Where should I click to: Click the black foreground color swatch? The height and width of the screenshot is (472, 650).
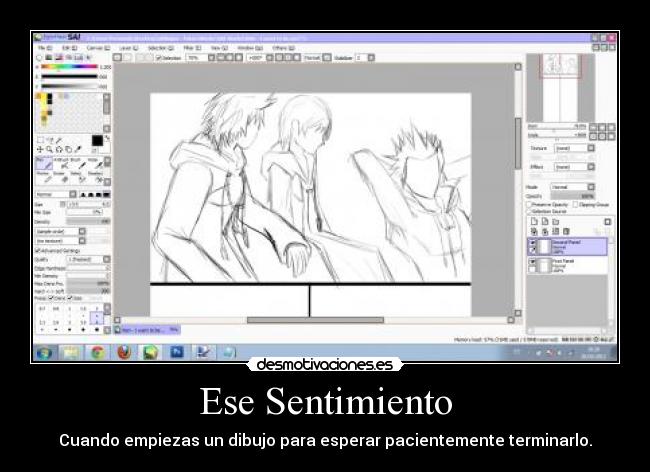(x=97, y=141)
